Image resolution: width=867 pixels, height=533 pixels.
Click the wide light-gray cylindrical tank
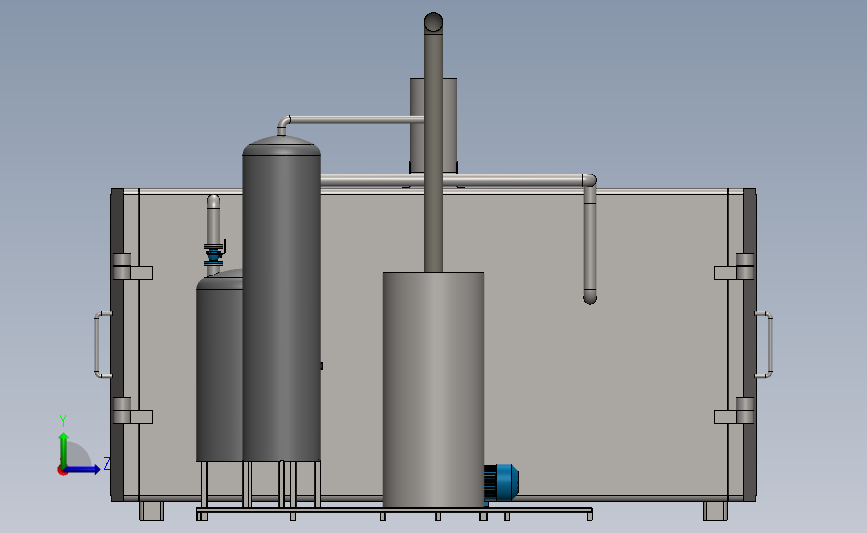click(x=434, y=389)
